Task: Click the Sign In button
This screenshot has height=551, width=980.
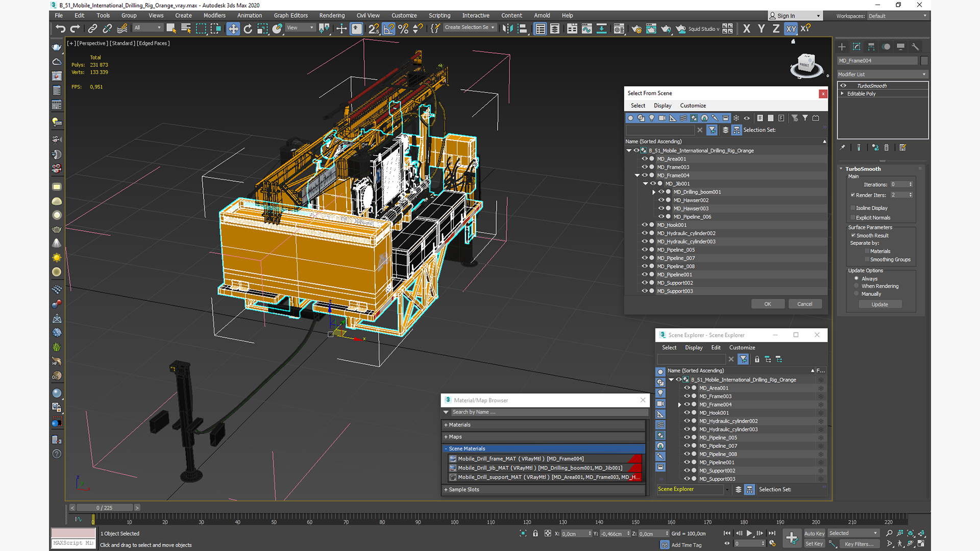Action: [x=795, y=16]
